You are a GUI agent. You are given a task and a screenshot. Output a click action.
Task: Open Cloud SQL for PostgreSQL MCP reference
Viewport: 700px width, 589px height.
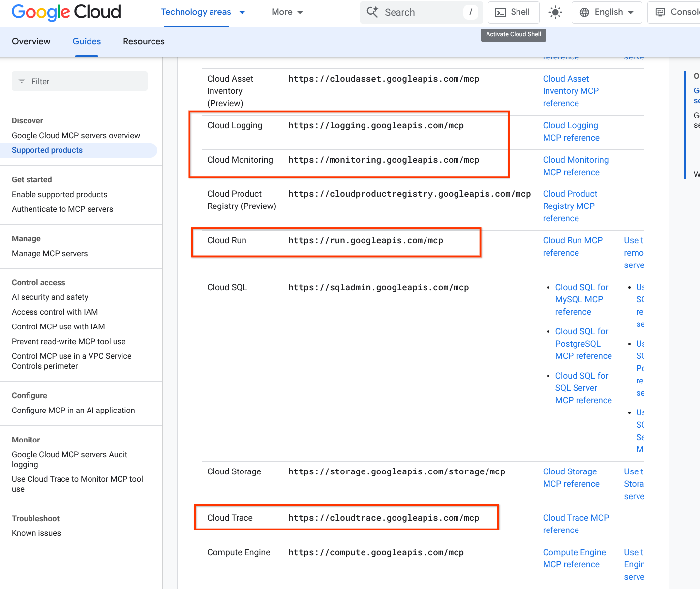(583, 344)
